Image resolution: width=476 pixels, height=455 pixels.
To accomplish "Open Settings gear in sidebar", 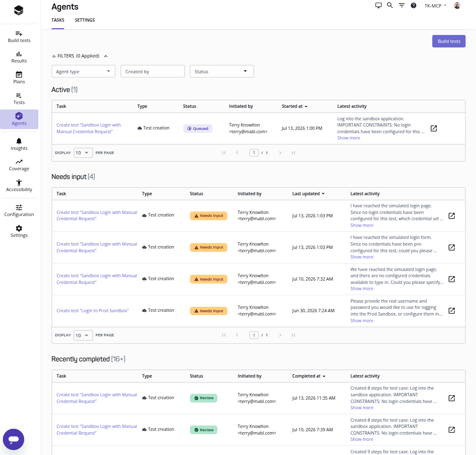I will pyautogui.click(x=19, y=231).
